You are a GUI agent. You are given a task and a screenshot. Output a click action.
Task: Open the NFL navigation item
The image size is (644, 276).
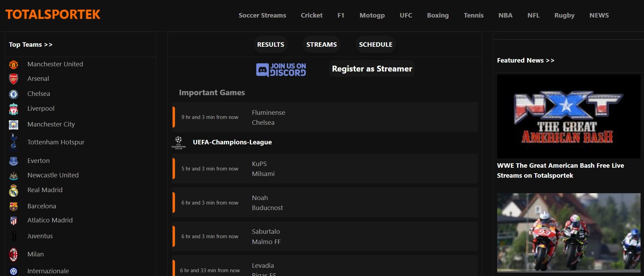(534, 15)
